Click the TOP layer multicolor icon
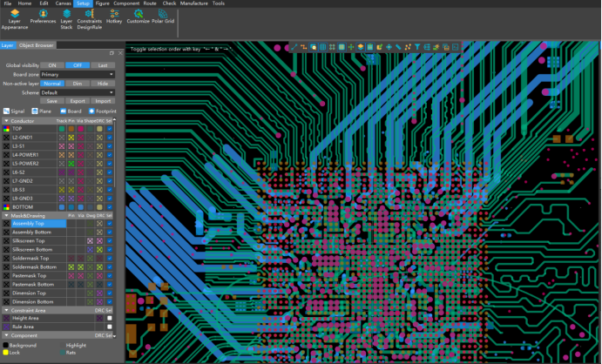Screen dimensions: 602x364 tap(6, 129)
